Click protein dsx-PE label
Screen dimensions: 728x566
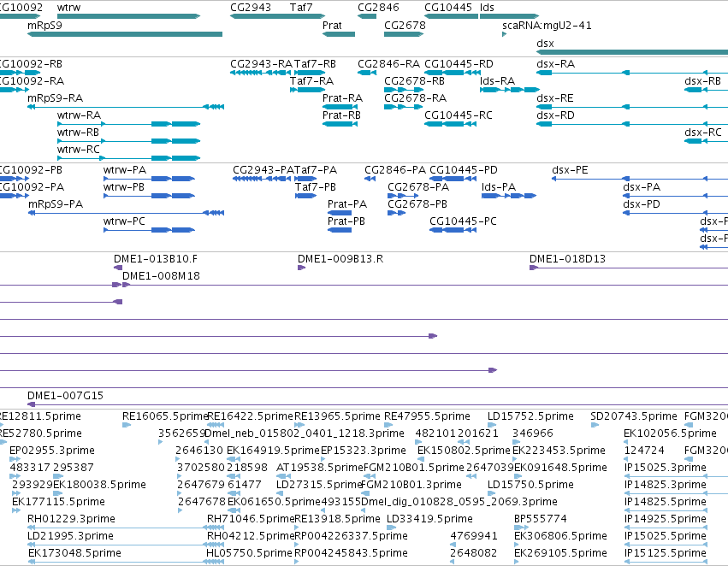(570, 170)
